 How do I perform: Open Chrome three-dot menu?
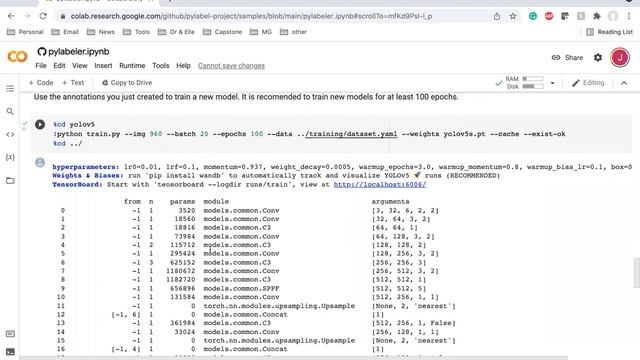coord(629,16)
